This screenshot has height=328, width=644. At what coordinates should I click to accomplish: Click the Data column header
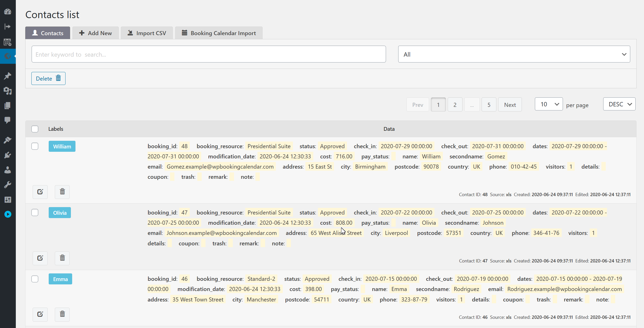[389, 129]
